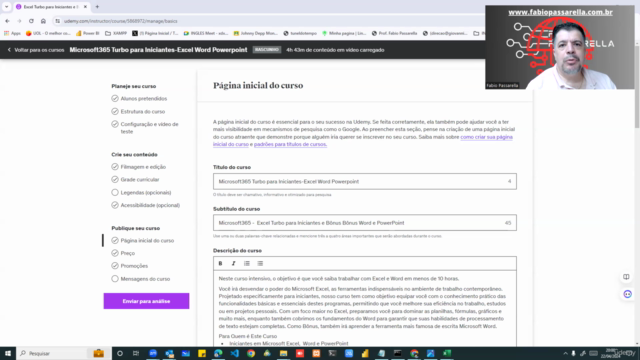Open Configuração e vídeo de teste section
The width and height of the screenshot is (640, 360).
(x=145, y=128)
